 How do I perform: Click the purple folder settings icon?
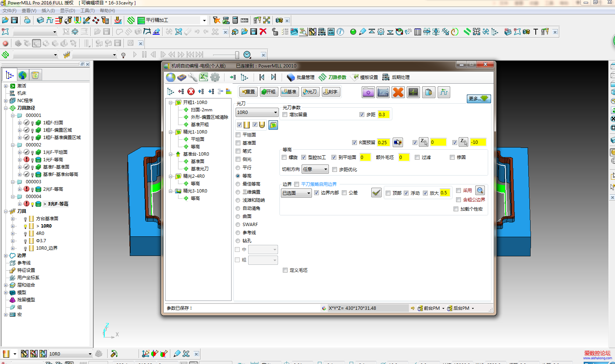coord(368,92)
